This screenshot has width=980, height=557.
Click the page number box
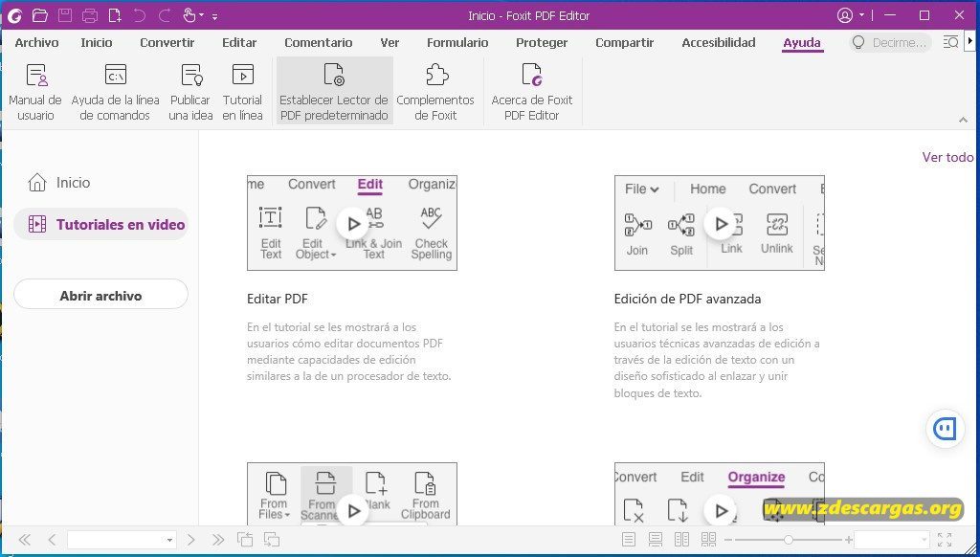[122, 540]
